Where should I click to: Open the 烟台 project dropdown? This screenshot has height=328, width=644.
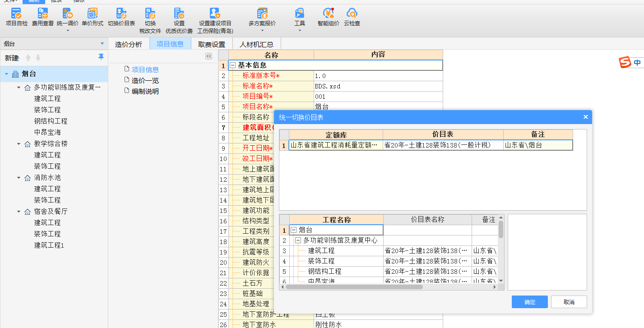click(102, 44)
